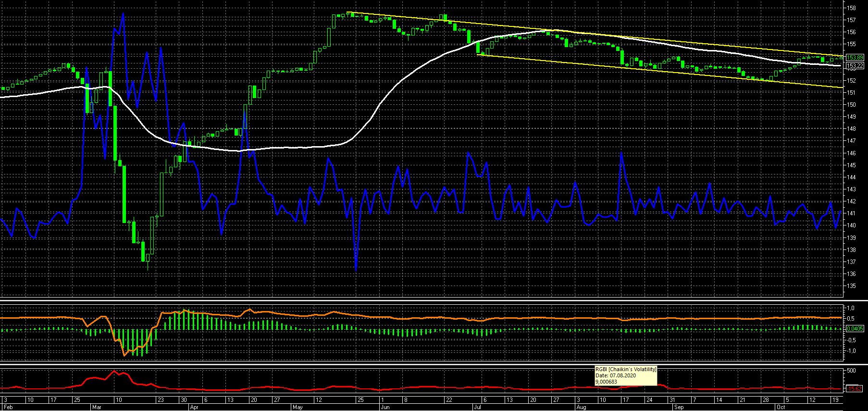Select the Aug month label on time axis
Viewport: 868px width, 411px height.
pyautogui.click(x=581, y=407)
